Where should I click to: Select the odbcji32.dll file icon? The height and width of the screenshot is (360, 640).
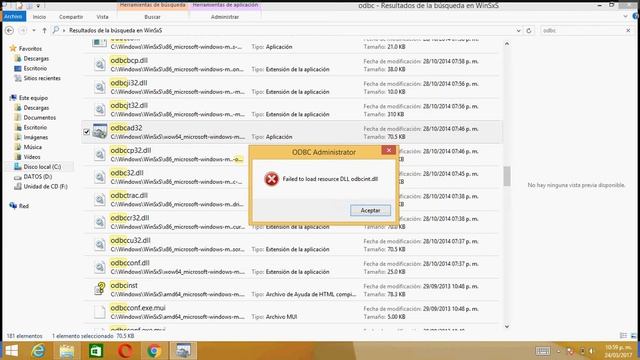(x=100, y=87)
